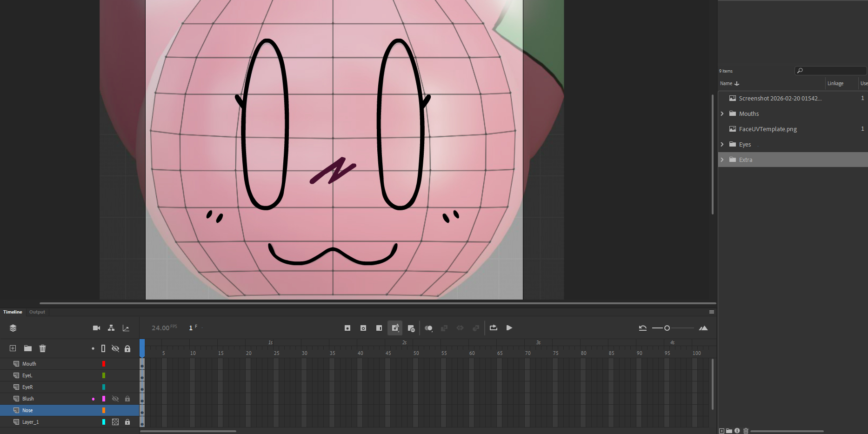The width and height of the screenshot is (868, 434).
Task: Click the Insert Blank Keyframe button
Action: click(x=363, y=328)
